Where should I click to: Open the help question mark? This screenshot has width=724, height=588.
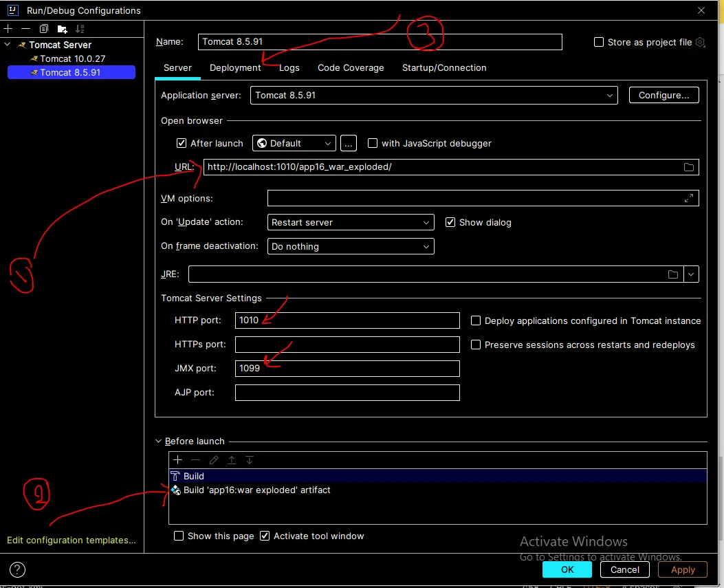tap(18, 569)
